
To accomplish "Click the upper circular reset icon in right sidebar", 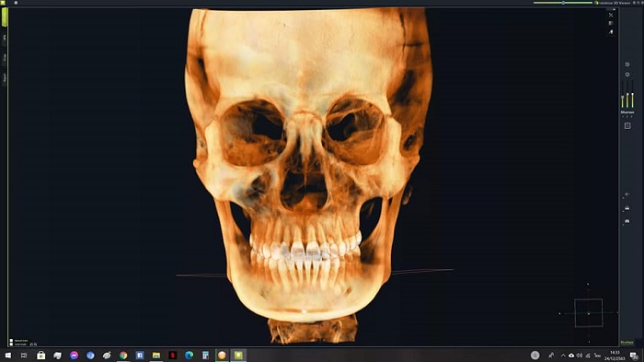I will pos(627,64).
